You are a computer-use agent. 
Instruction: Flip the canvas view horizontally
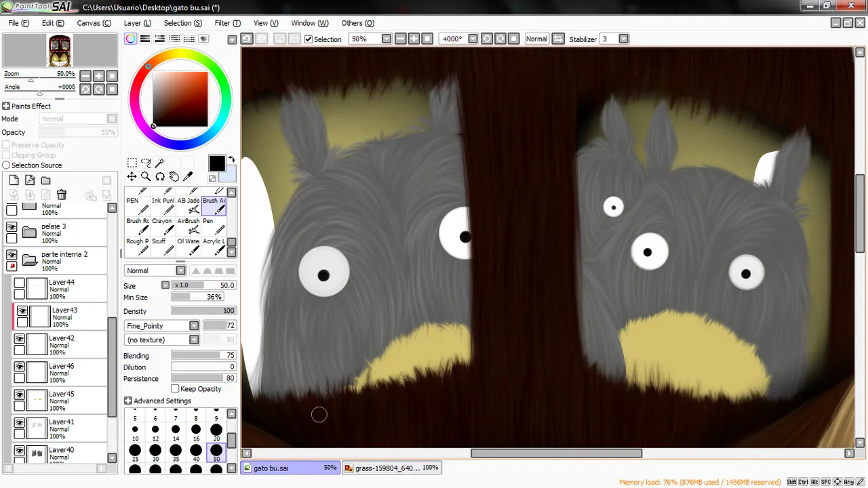(x=558, y=39)
